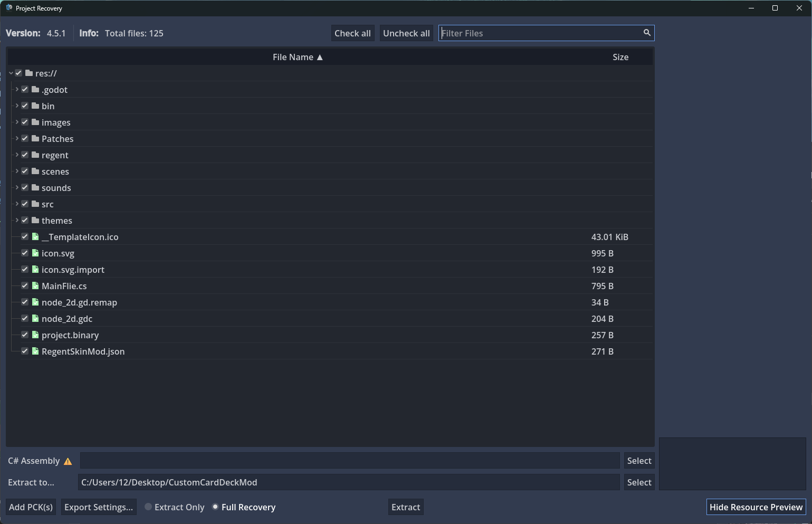The width and height of the screenshot is (812, 524).
Task: Click the file icon for MainFlie.cs
Action: tap(35, 285)
